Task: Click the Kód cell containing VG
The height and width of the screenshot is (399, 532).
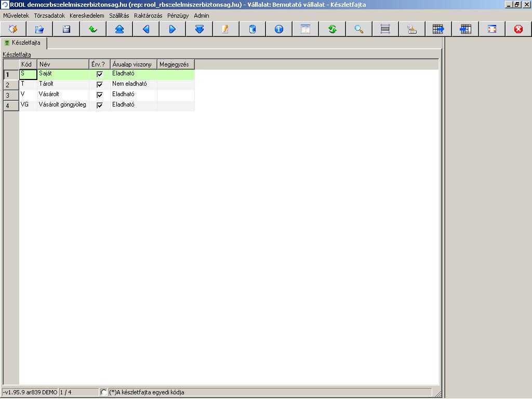Action: coord(28,105)
